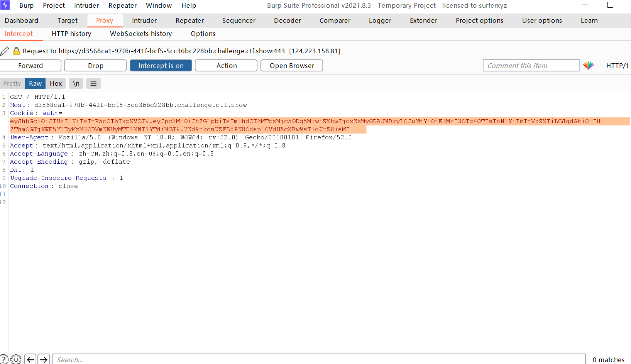Click the 'GET / HTTP/1.1' request line
The width and height of the screenshot is (631, 364).
[x=37, y=97]
